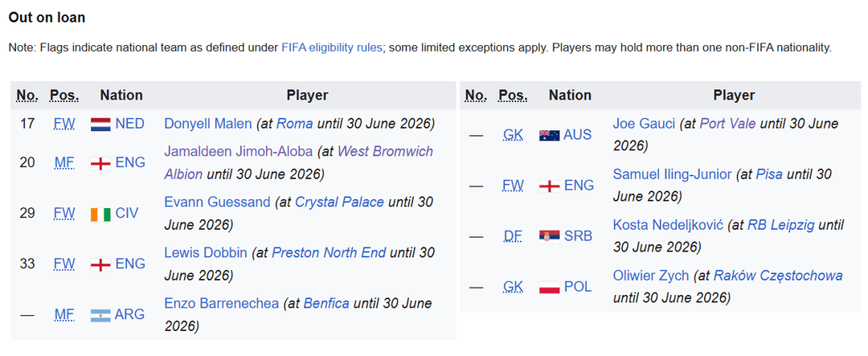Click the Ivory Coast flag icon
The height and width of the screenshot is (356, 868).
(100, 214)
